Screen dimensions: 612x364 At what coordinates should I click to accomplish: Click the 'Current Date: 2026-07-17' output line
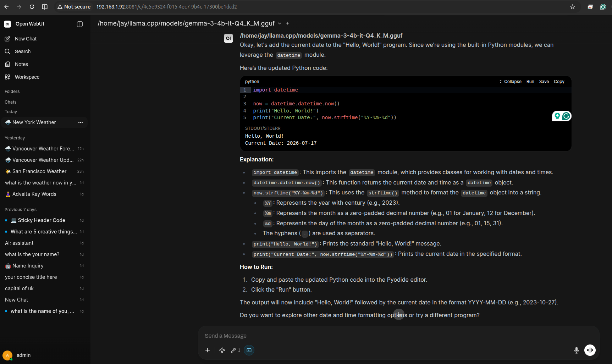tap(281, 143)
